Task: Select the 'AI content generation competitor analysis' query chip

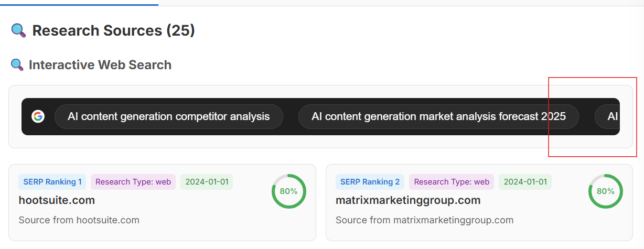Action: 168,116
